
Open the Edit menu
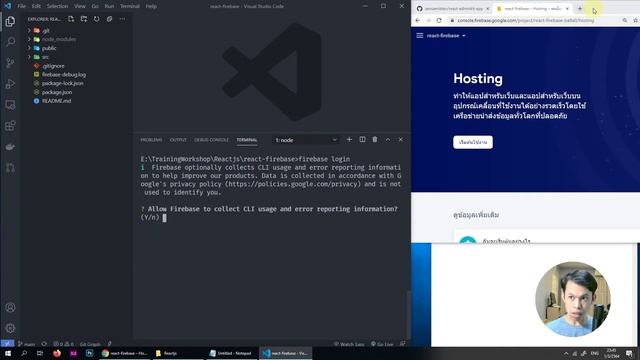point(36,6)
